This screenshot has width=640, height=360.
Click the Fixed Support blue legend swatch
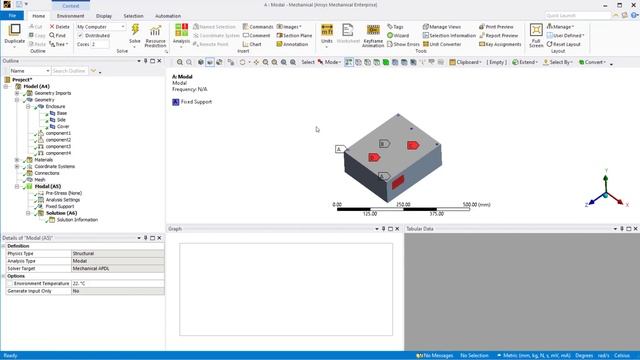176,102
